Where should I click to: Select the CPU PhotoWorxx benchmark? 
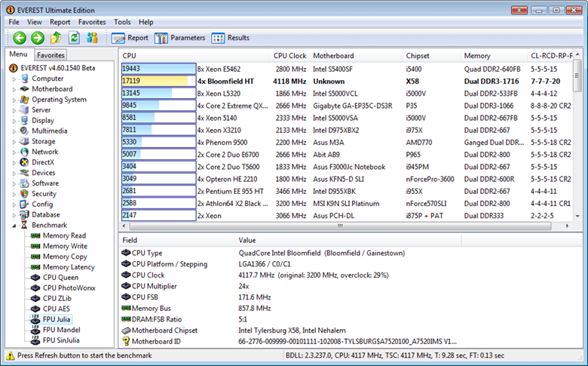point(69,288)
